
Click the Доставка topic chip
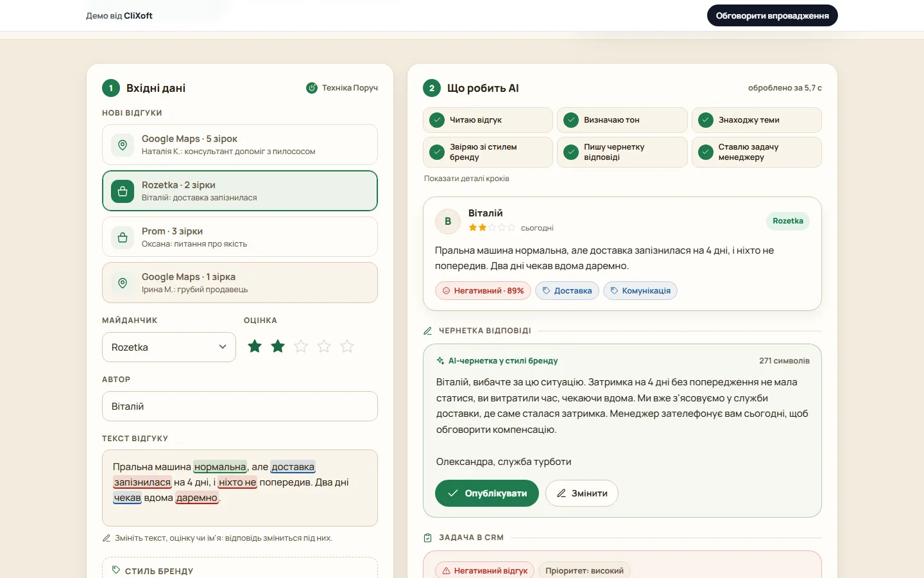567,291
